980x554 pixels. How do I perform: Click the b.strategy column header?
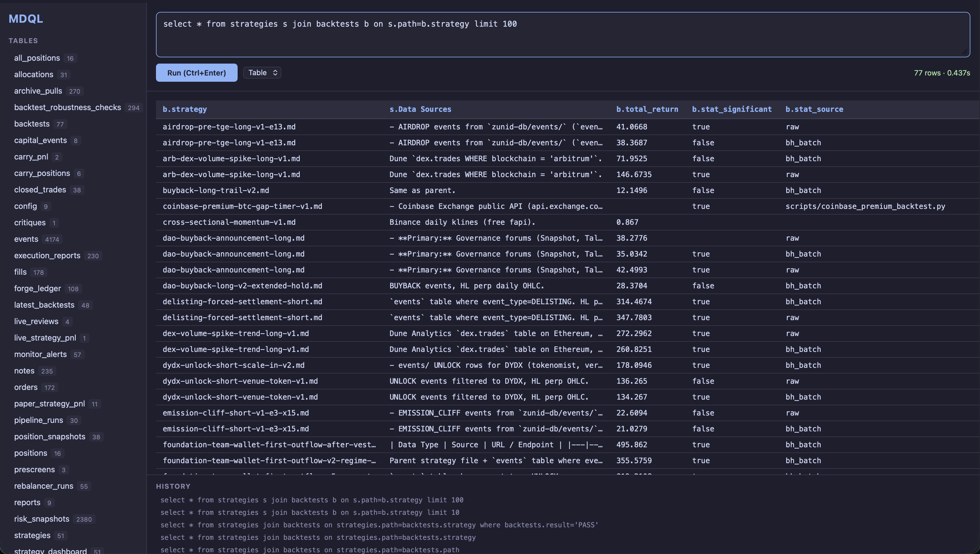[185, 109]
